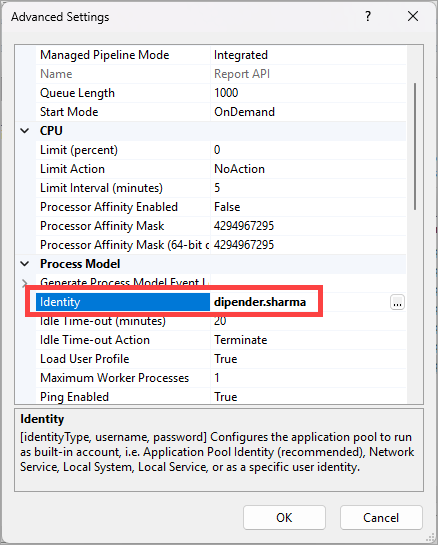This screenshot has height=545, width=438.
Task: Expand Generate Process Model Event Log entry
Action: click(x=24, y=283)
